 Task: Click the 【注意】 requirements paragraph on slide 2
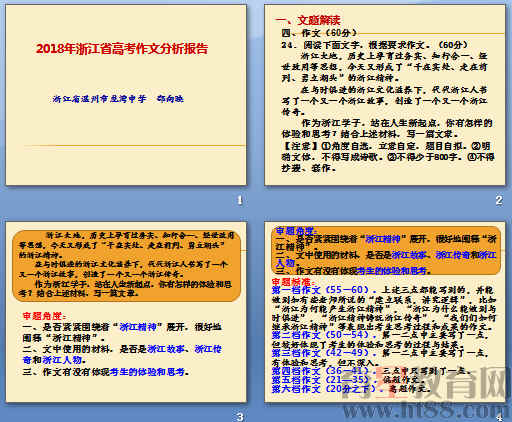pos(388,157)
